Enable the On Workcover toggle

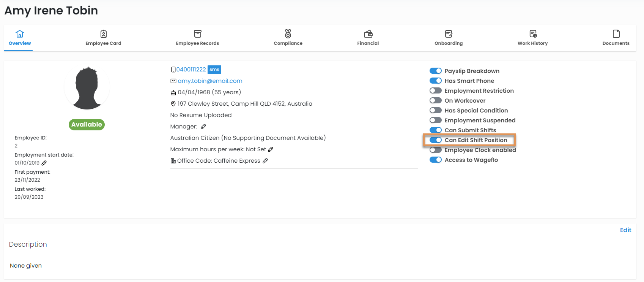tap(436, 101)
